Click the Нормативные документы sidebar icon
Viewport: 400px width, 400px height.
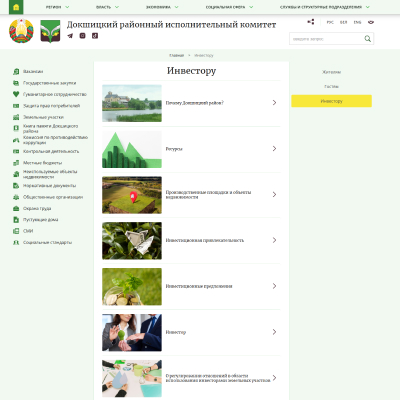16,186
